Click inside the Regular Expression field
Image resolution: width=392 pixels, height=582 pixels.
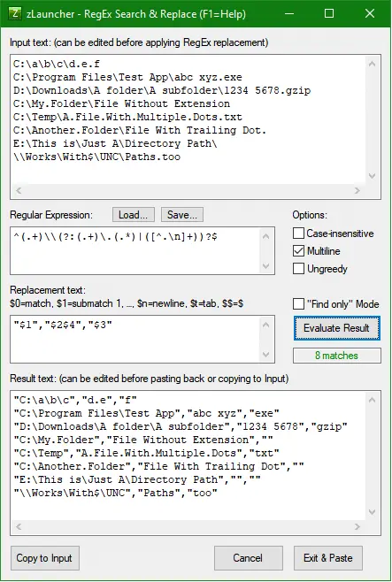[x=135, y=251]
